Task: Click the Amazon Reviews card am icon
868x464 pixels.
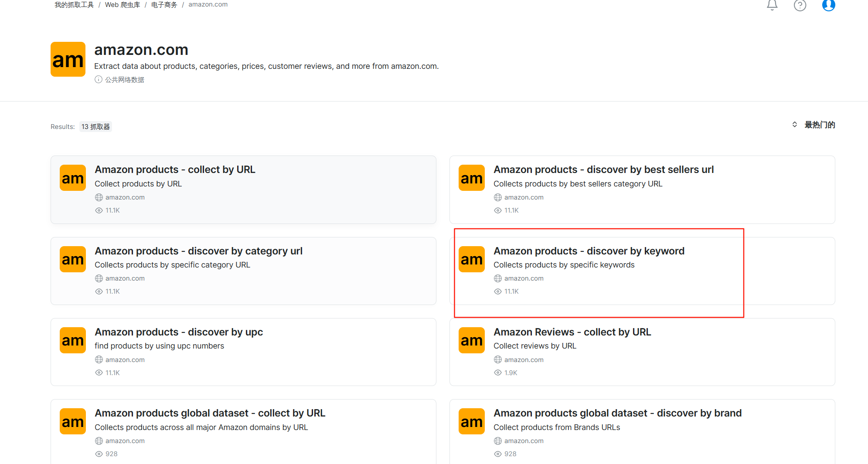Action: tap(472, 340)
